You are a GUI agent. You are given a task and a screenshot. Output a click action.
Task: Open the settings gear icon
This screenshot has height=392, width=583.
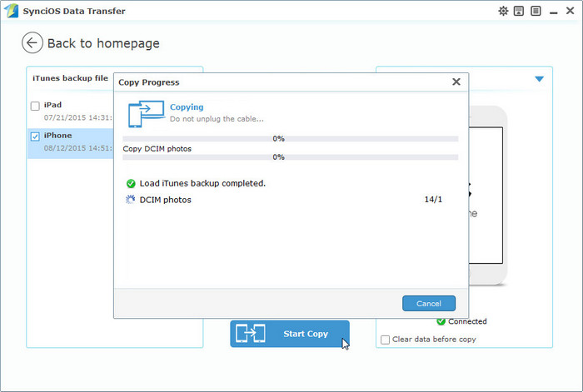503,11
